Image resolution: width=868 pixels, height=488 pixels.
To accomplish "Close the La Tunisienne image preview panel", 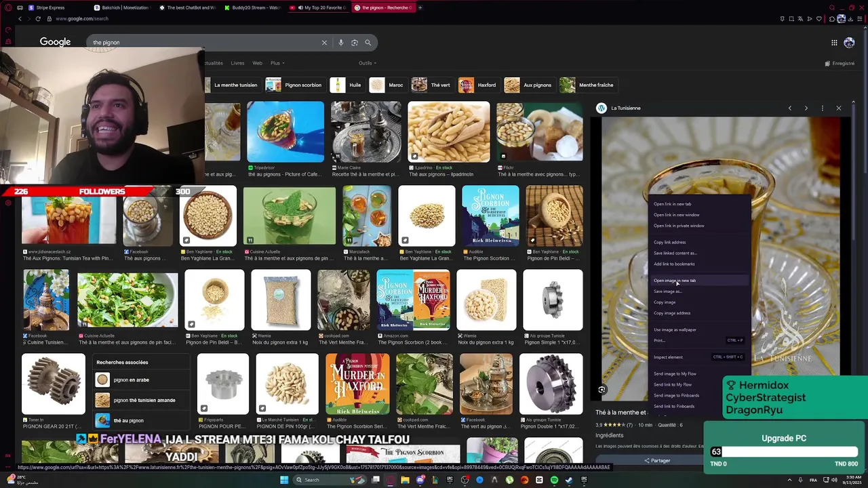I will [x=838, y=108].
